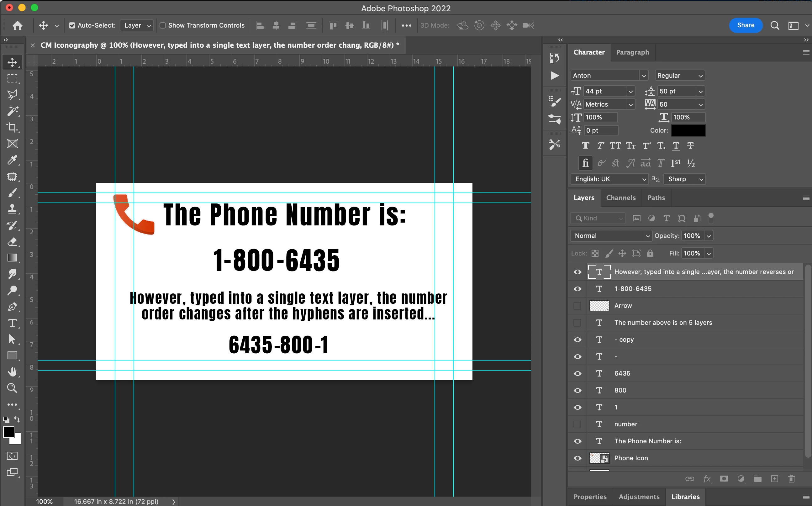This screenshot has width=812, height=506.
Task: Select the Hand tool
Action: [x=12, y=372]
